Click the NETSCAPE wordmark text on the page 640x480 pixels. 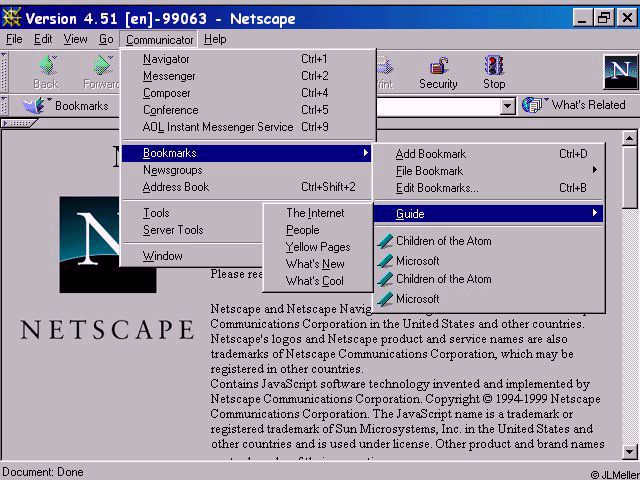(108, 330)
